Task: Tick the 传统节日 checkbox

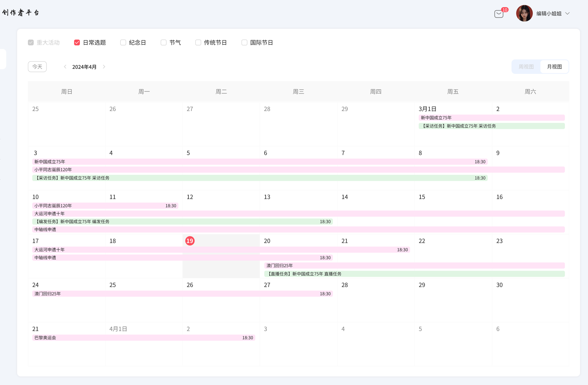Action: click(x=198, y=43)
